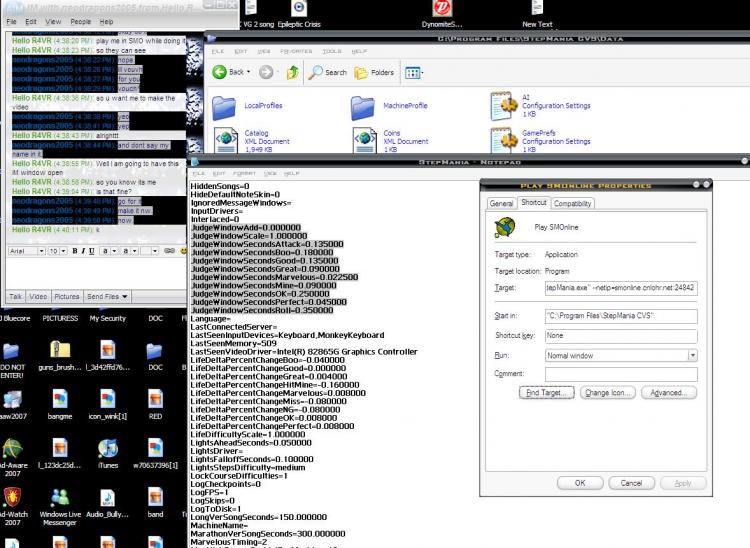Switch to the Compatibility tab
The height and width of the screenshot is (548, 750).
point(573,203)
